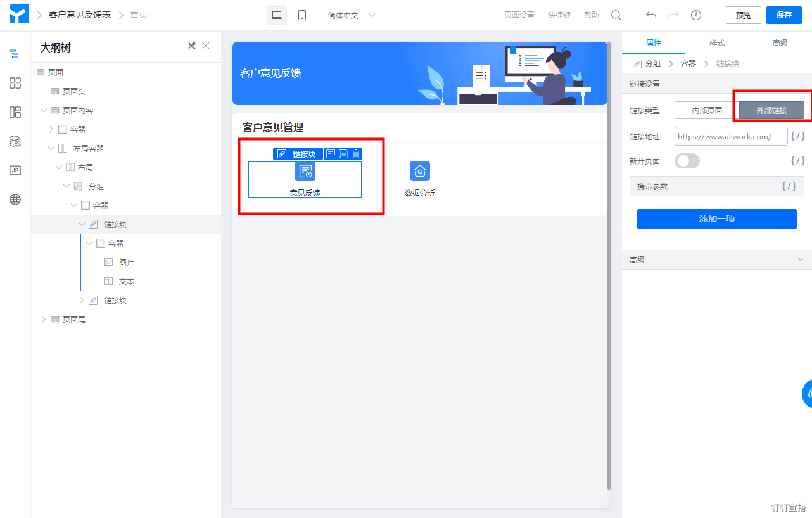Click 意见反馈 label text

click(x=305, y=193)
